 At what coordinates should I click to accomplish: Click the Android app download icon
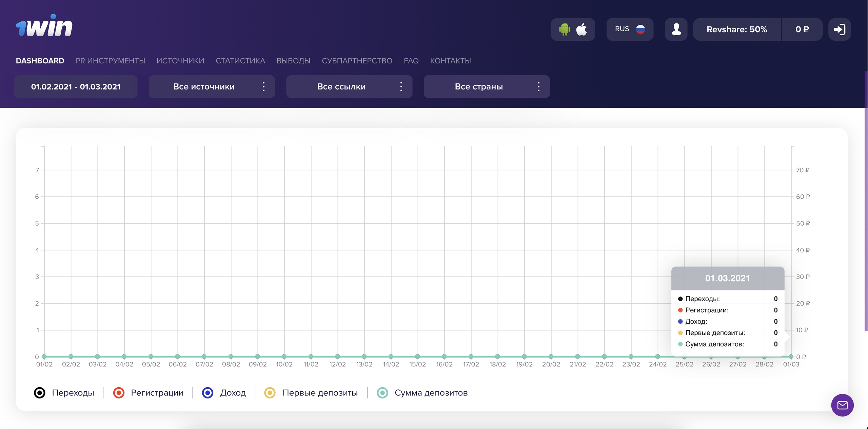coord(565,30)
